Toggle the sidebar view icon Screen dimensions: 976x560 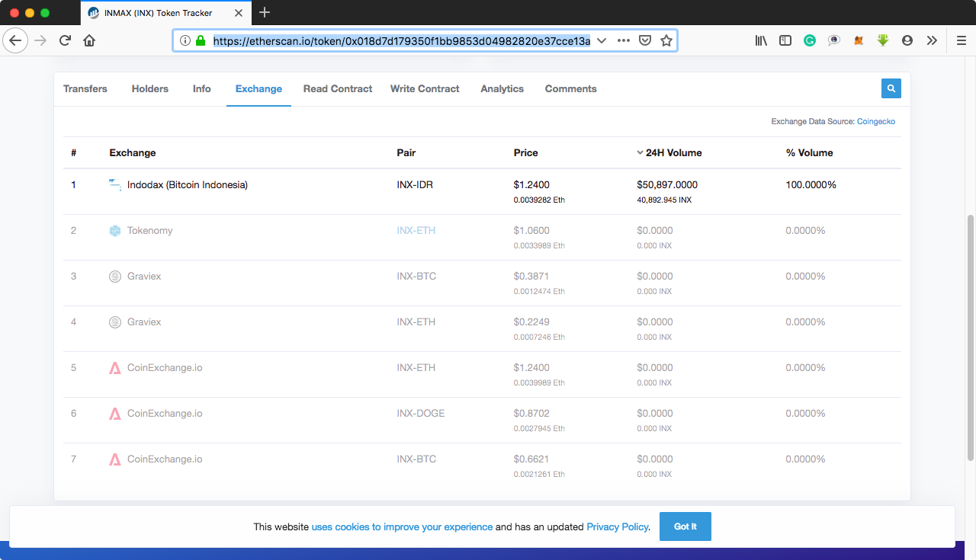pos(785,40)
